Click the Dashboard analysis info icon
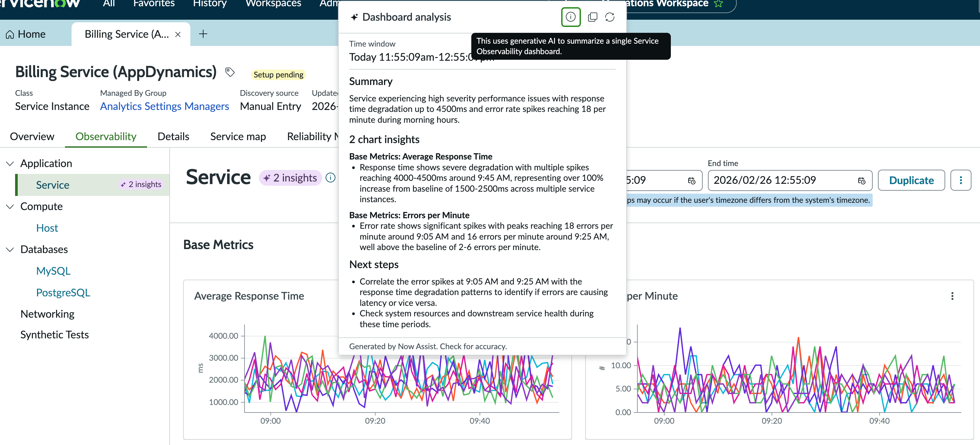This screenshot has height=445, width=980. 570,17
